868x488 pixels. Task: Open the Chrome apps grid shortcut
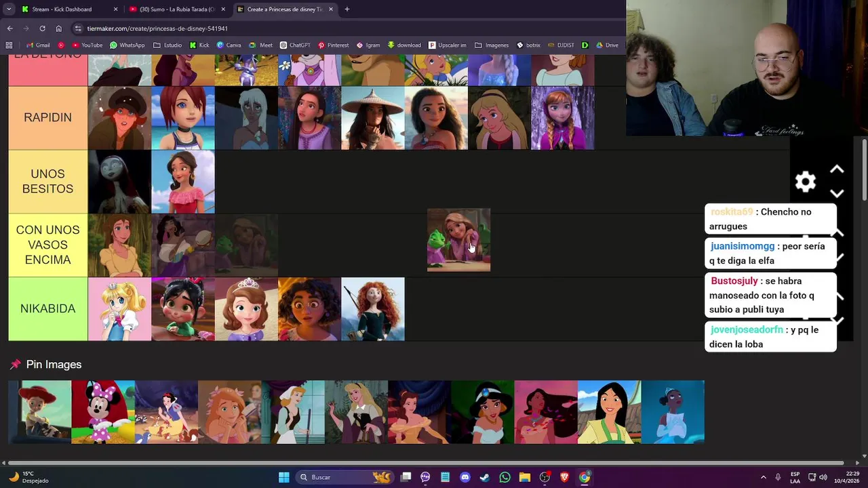[9, 45]
